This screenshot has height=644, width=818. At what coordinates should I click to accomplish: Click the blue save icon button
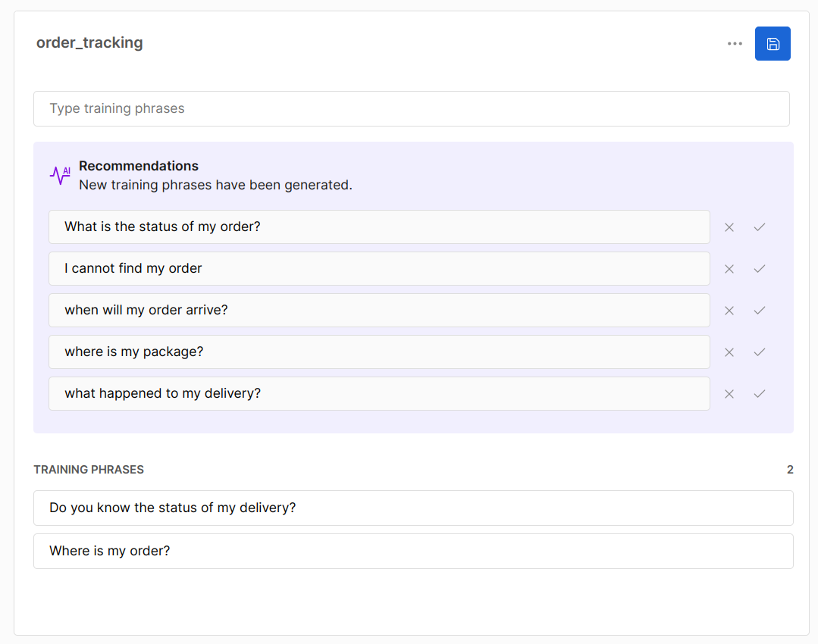773,44
